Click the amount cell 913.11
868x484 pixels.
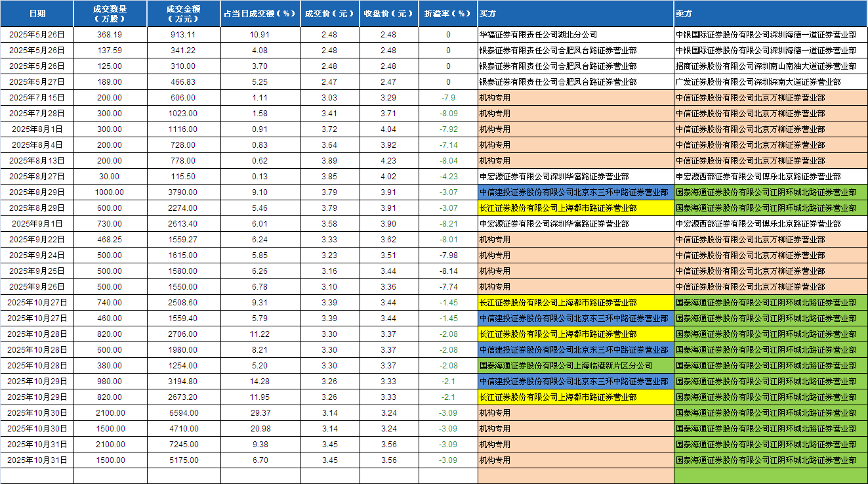click(x=184, y=34)
